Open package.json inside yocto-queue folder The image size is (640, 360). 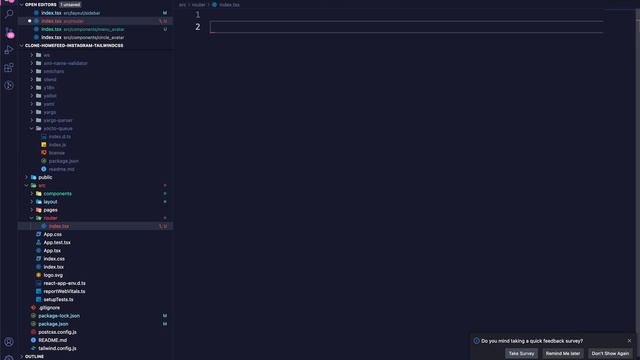[x=64, y=161]
